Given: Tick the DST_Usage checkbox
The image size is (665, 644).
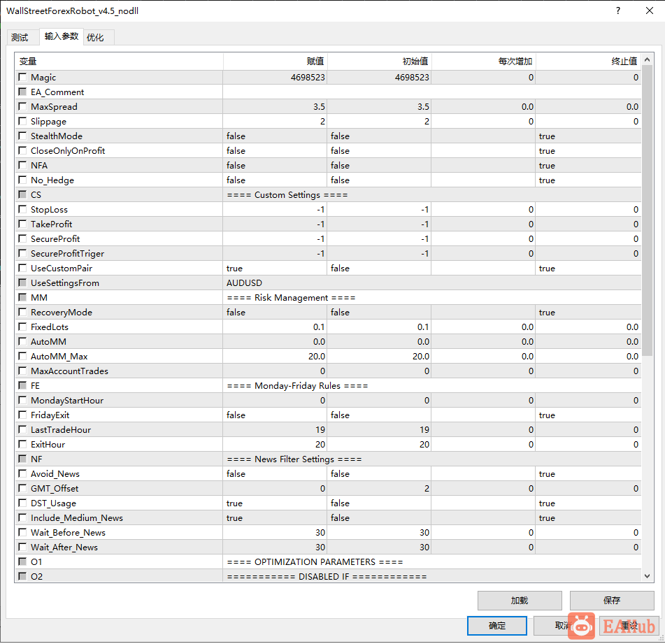Looking at the screenshot, I should [22, 503].
